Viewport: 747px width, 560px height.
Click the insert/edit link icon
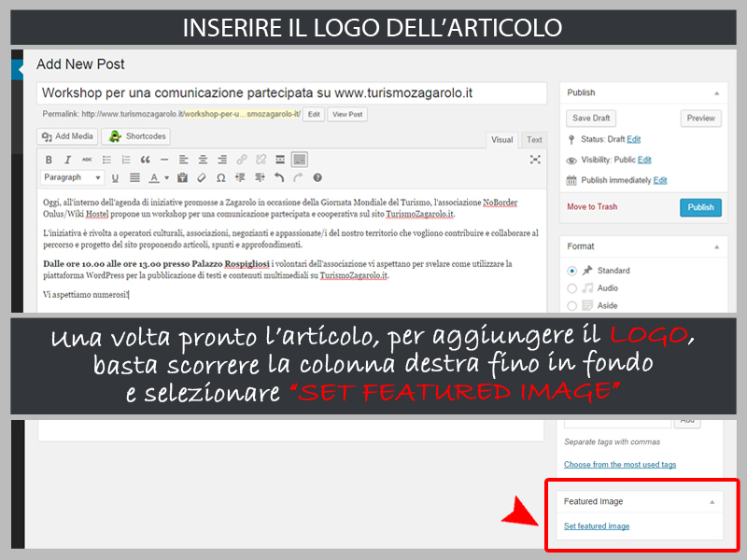point(242,160)
